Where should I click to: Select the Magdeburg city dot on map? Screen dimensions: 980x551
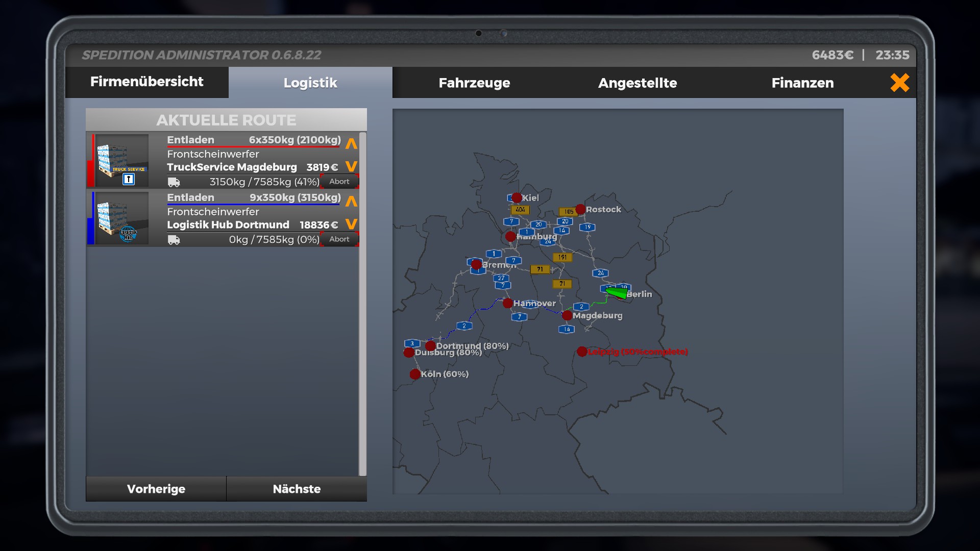click(567, 315)
